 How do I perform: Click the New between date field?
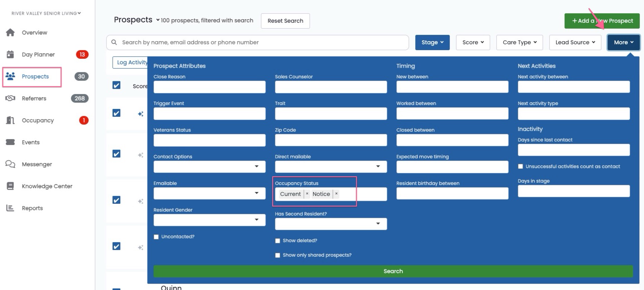tap(452, 87)
